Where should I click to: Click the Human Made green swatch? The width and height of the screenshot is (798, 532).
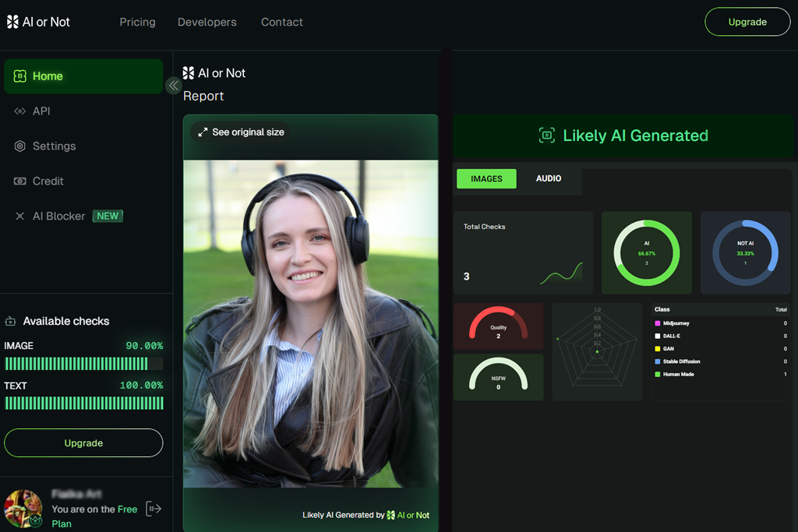[658, 375]
